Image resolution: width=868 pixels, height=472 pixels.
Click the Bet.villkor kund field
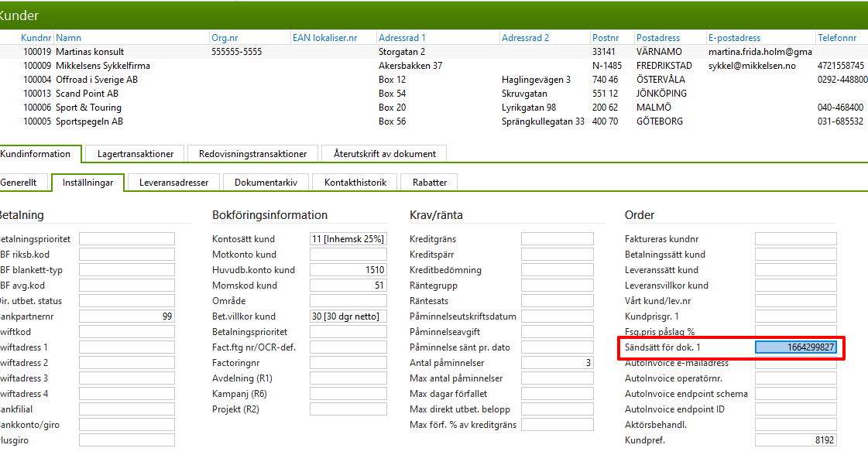[x=348, y=316]
